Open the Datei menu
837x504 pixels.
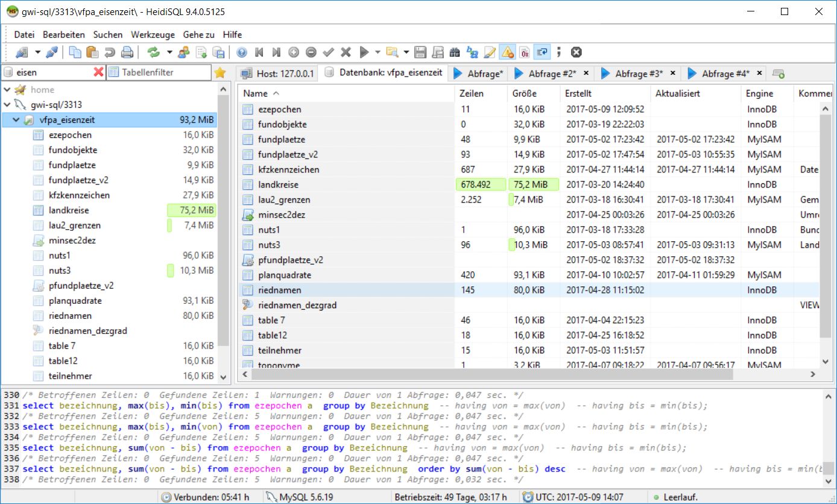coord(25,35)
